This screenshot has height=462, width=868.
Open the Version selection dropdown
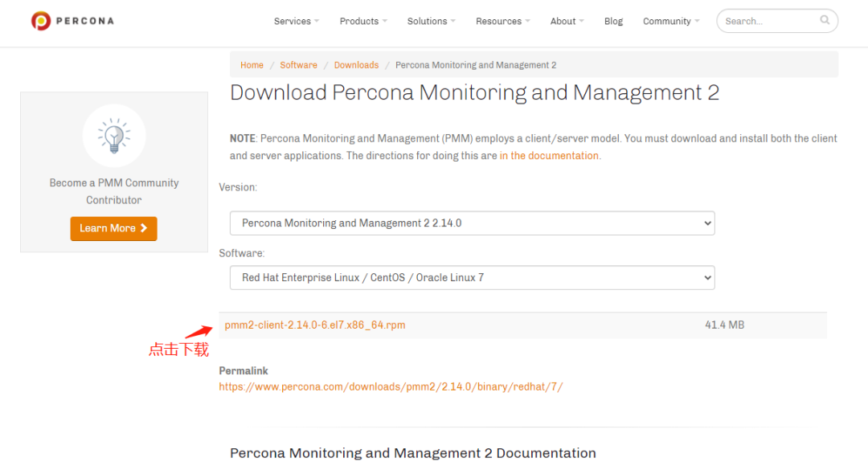tap(473, 223)
